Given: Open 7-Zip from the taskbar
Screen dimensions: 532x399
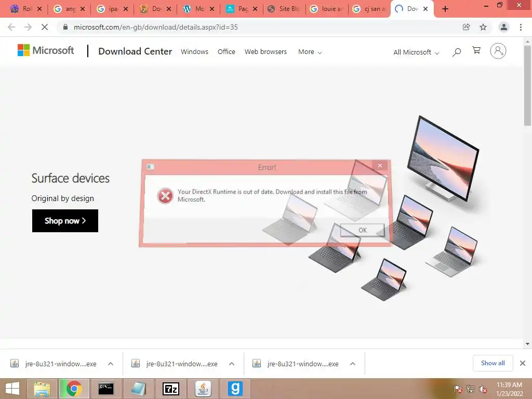Looking at the screenshot, I should tap(170, 389).
